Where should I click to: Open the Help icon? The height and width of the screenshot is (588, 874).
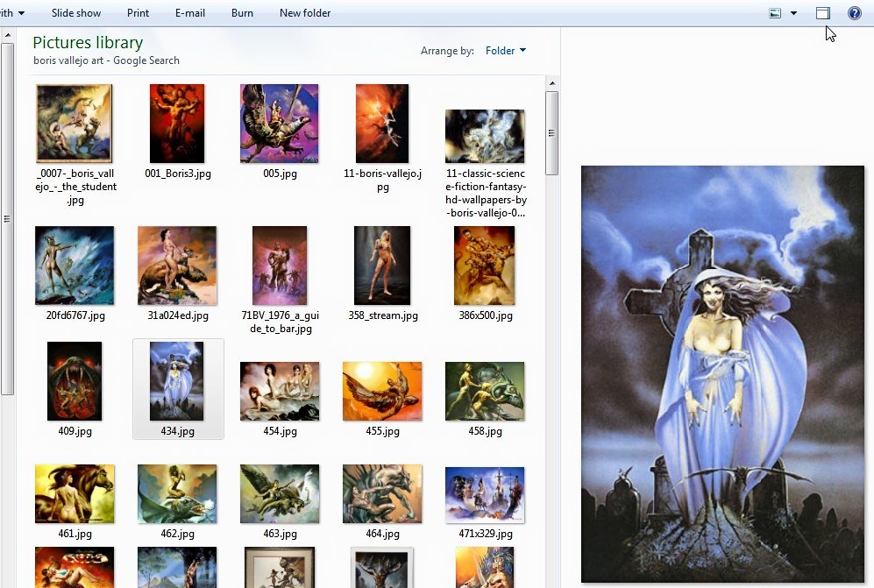coord(854,13)
